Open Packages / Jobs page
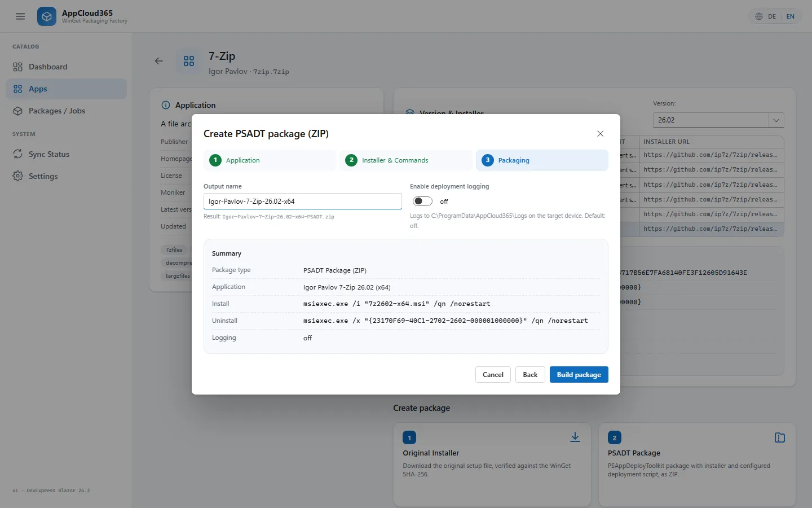The image size is (812, 508). point(67,111)
